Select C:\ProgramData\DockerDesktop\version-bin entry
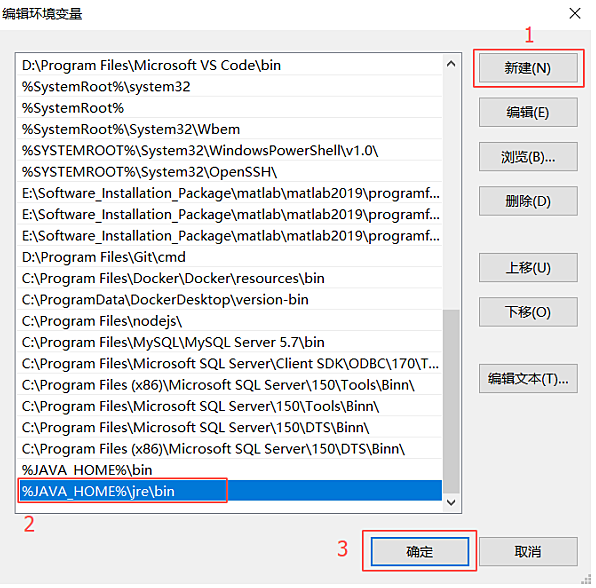The image size is (596, 588). pyautogui.click(x=229, y=300)
